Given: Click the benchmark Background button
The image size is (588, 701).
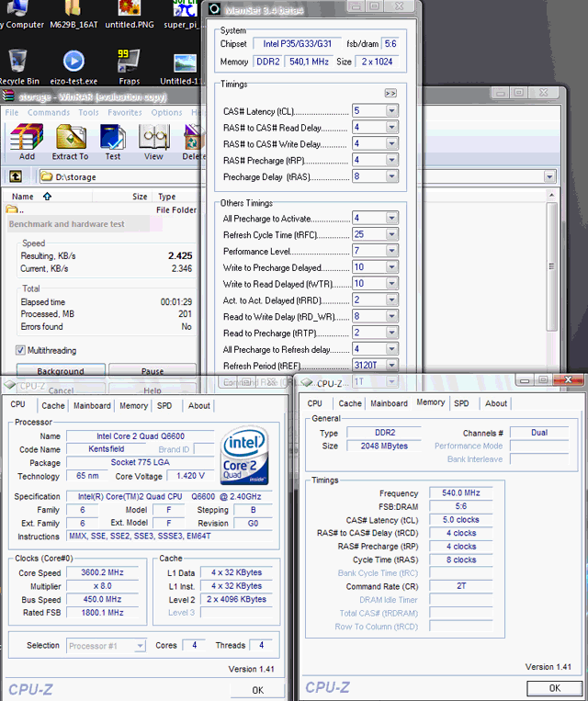Looking at the screenshot, I should [x=61, y=370].
